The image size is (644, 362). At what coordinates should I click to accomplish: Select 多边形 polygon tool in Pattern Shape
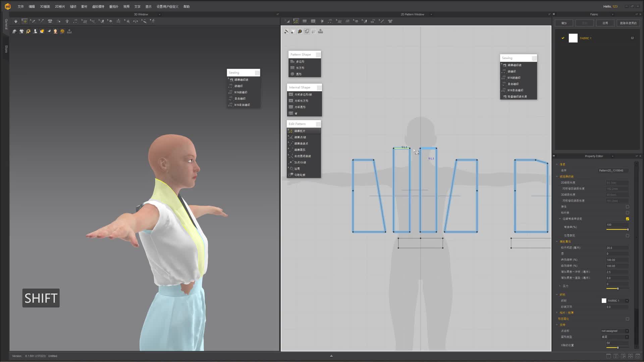click(x=300, y=62)
